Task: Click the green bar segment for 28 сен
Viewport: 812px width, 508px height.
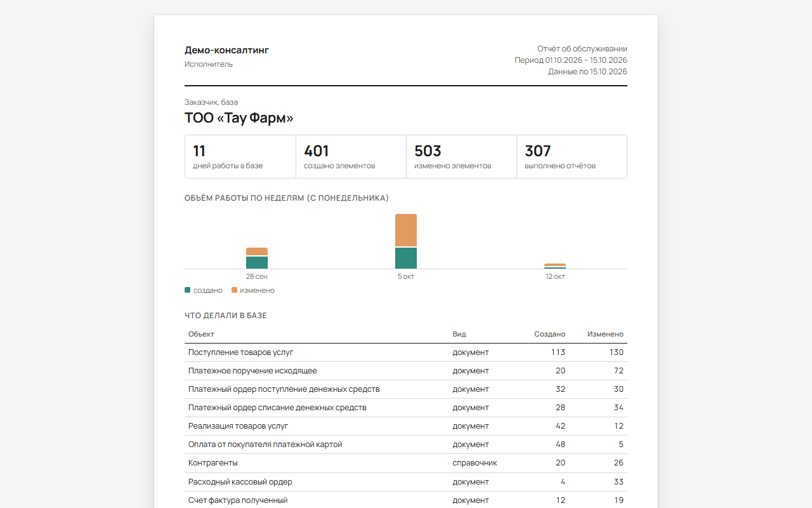Action: [x=257, y=262]
